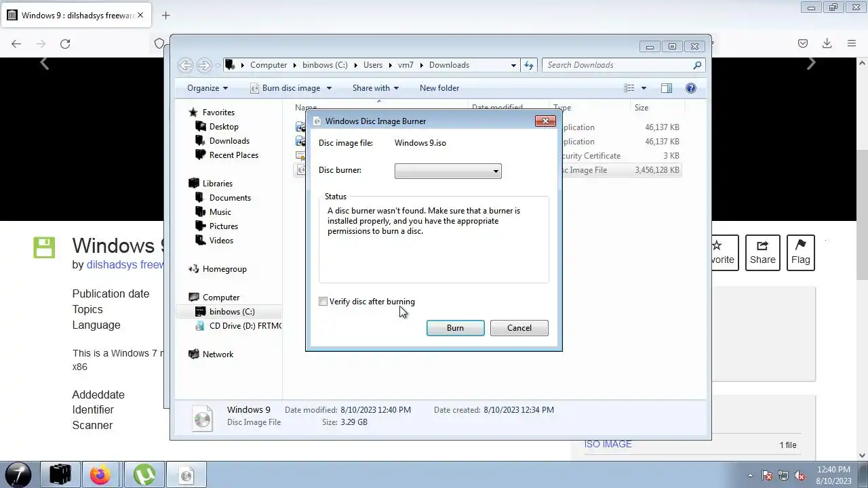Open Pictures library

[x=224, y=226]
